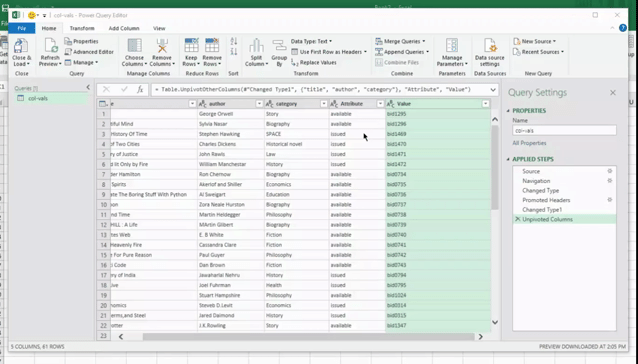Cancel the formula edit with X icon
638x364 pixels.
106,89
